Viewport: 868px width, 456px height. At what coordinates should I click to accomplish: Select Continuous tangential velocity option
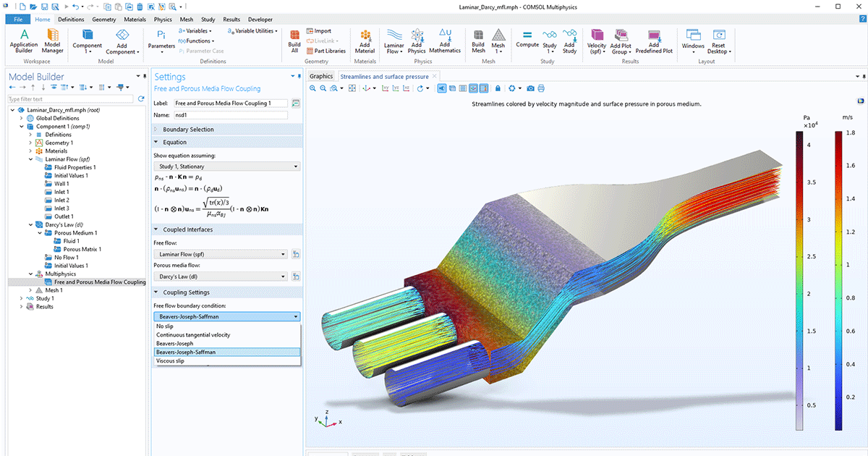[227, 335]
